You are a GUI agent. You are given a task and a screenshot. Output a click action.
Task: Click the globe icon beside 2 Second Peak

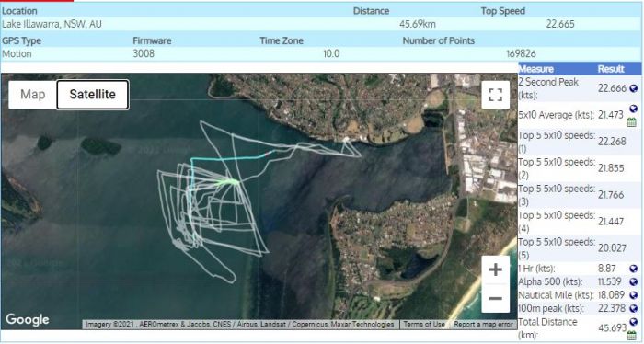pyautogui.click(x=633, y=88)
